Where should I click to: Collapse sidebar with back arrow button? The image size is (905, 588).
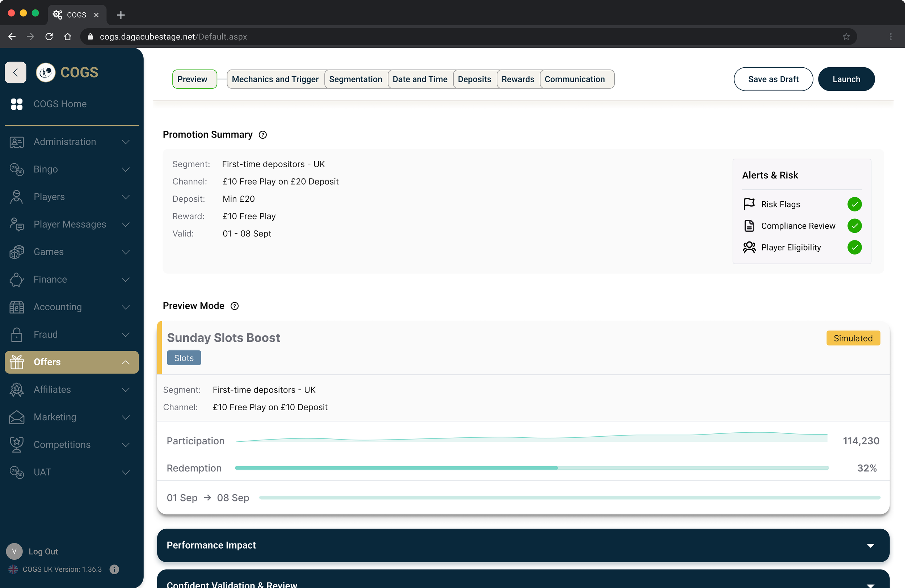pyautogui.click(x=16, y=72)
